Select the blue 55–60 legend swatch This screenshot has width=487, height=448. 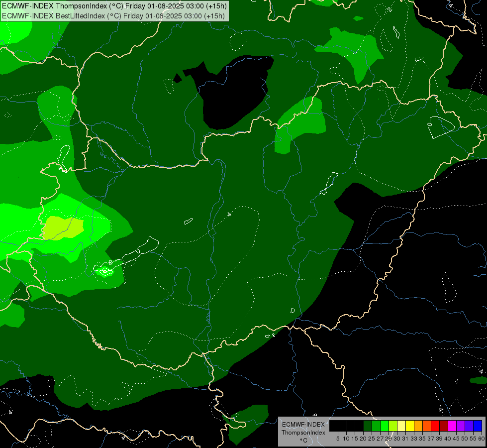click(x=478, y=426)
